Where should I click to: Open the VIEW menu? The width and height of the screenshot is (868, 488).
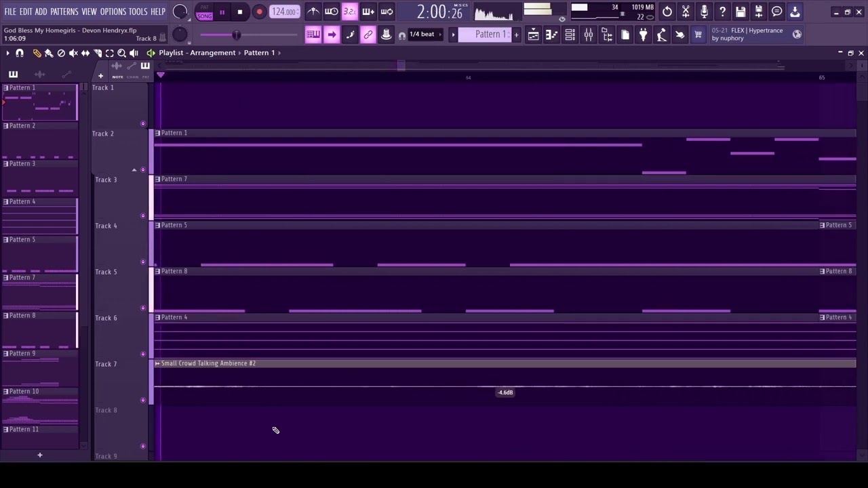coord(90,12)
